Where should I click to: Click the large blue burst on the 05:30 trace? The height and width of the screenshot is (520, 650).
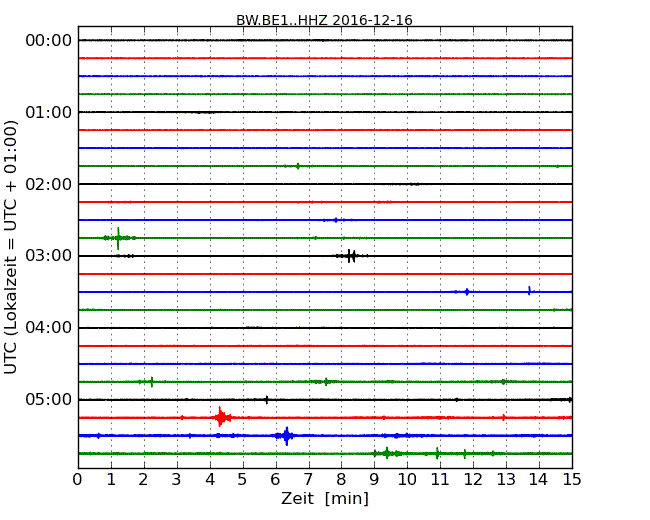pos(286,435)
